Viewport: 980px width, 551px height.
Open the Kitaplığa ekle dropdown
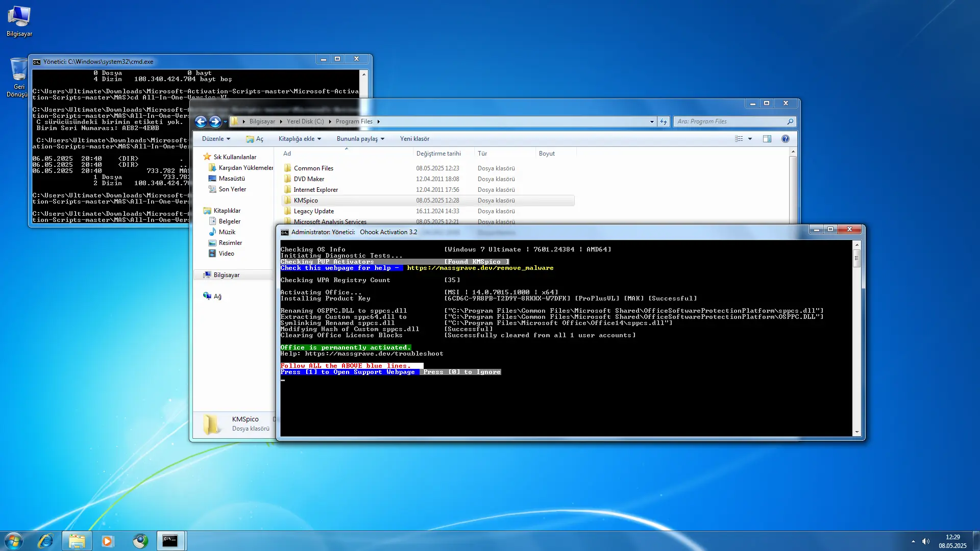pyautogui.click(x=300, y=139)
